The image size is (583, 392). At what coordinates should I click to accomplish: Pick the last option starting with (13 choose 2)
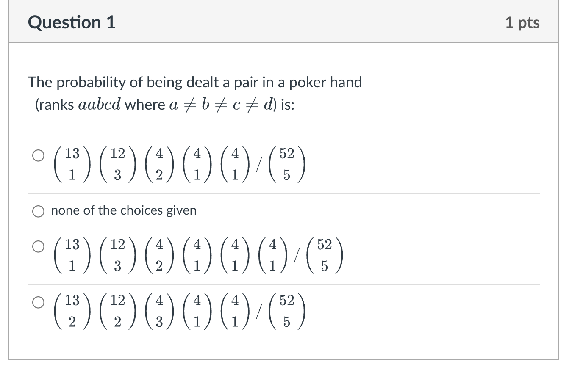pos(39,302)
